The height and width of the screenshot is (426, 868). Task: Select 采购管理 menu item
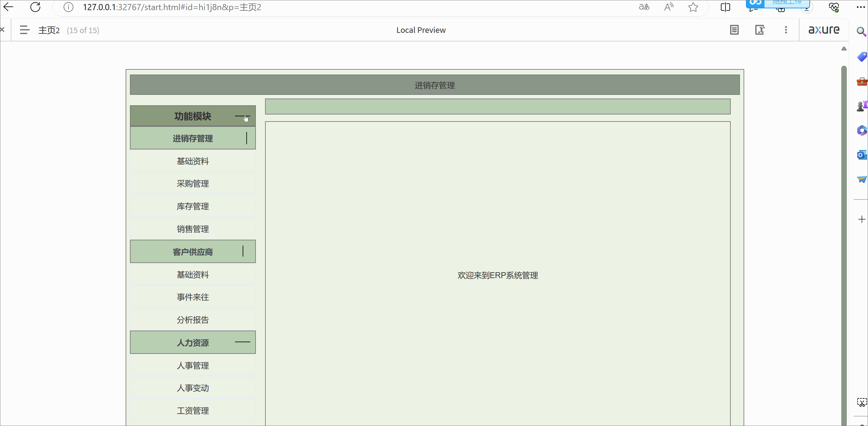(193, 184)
